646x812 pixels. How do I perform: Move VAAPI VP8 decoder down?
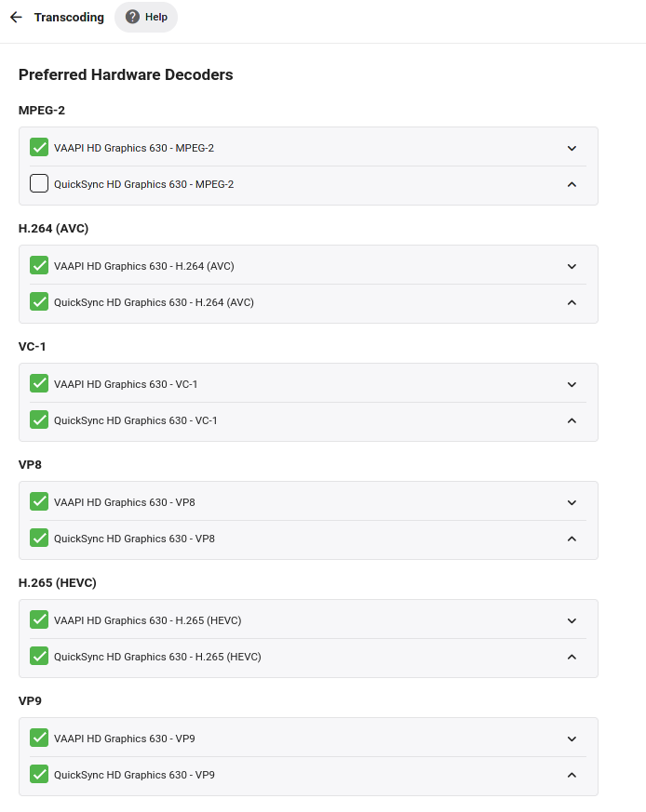click(x=572, y=502)
